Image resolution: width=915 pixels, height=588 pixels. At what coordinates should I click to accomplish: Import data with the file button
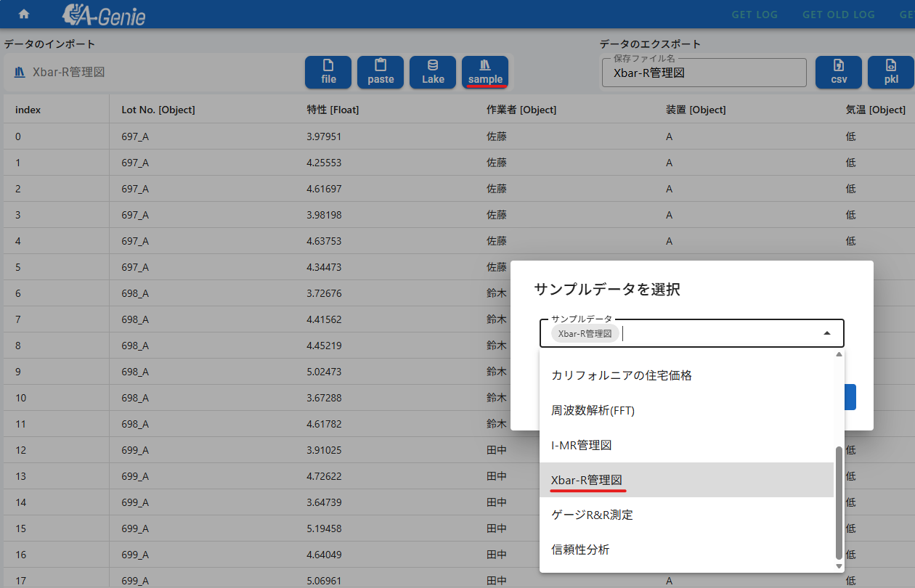[x=328, y=72]
